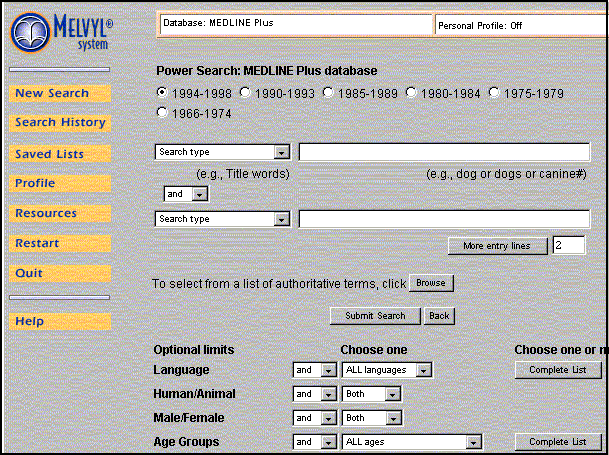Open the Human/Animal Both dropdown
The image size is (609, 455).
[371, 394]
